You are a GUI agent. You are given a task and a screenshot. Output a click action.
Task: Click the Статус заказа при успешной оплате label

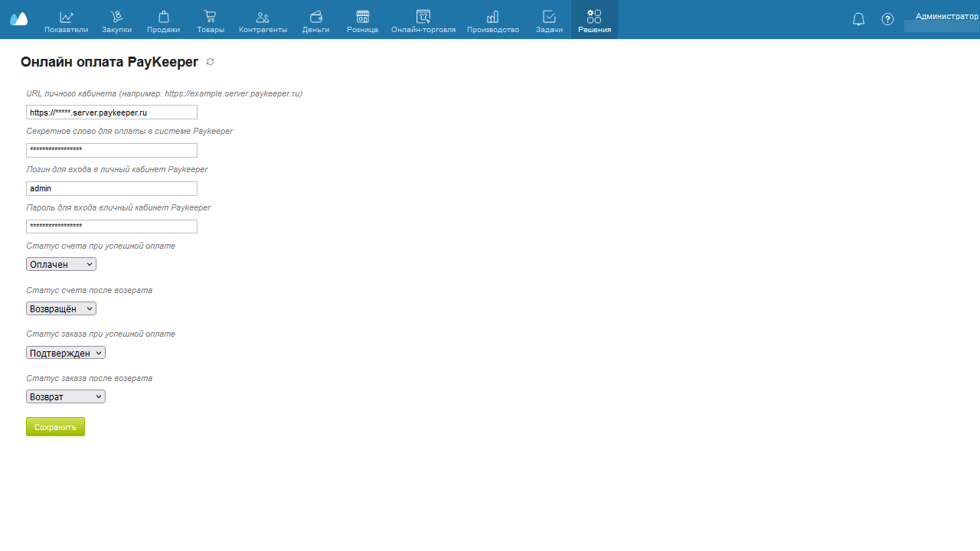coord(101,334)
